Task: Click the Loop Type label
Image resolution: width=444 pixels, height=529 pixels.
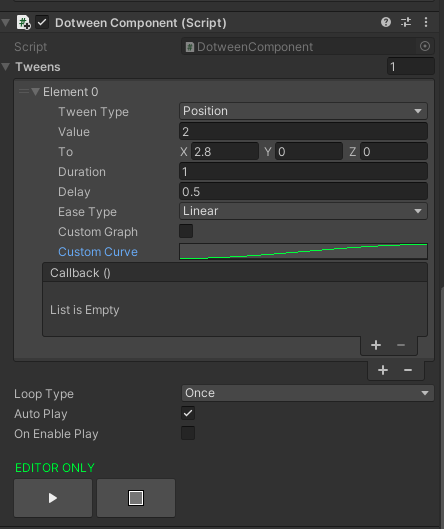Action: click(44, 394)
